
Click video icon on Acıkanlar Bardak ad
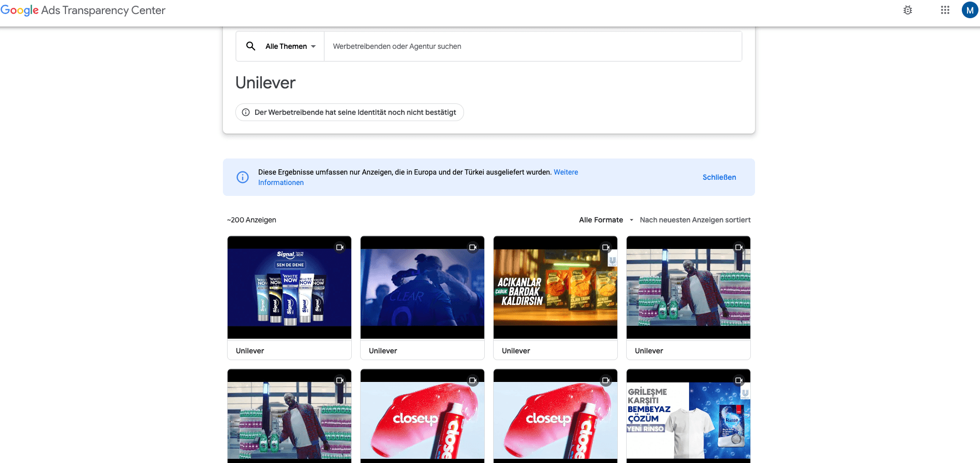606,247
